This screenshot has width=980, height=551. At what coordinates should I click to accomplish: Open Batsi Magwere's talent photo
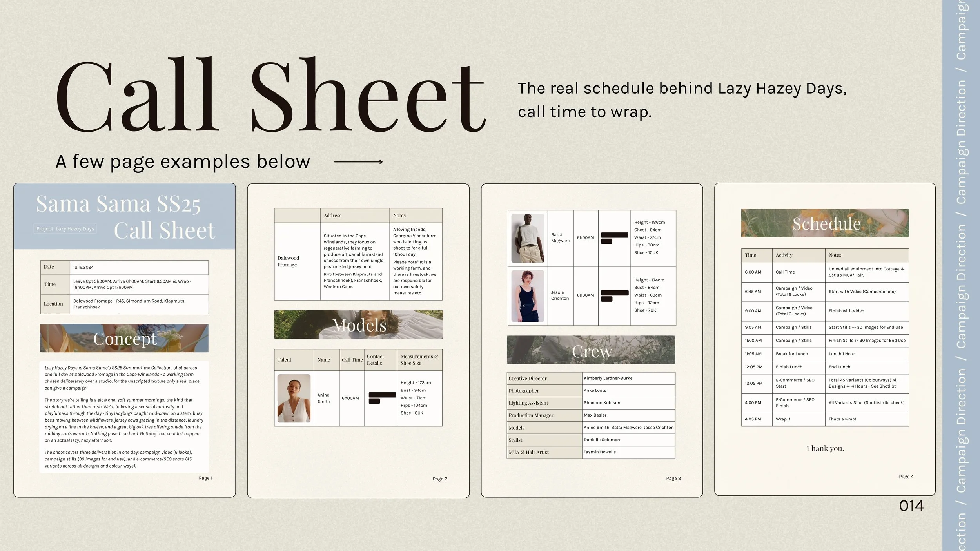click(528, 238)
